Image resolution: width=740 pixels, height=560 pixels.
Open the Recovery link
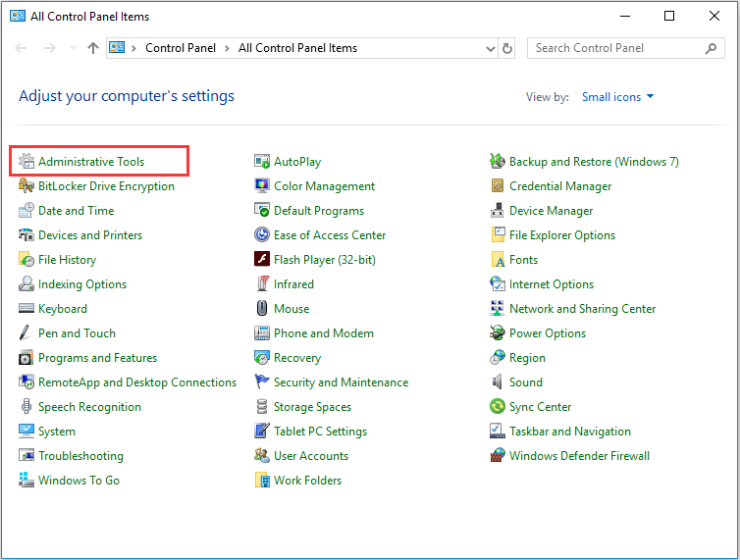coord(297,358)
